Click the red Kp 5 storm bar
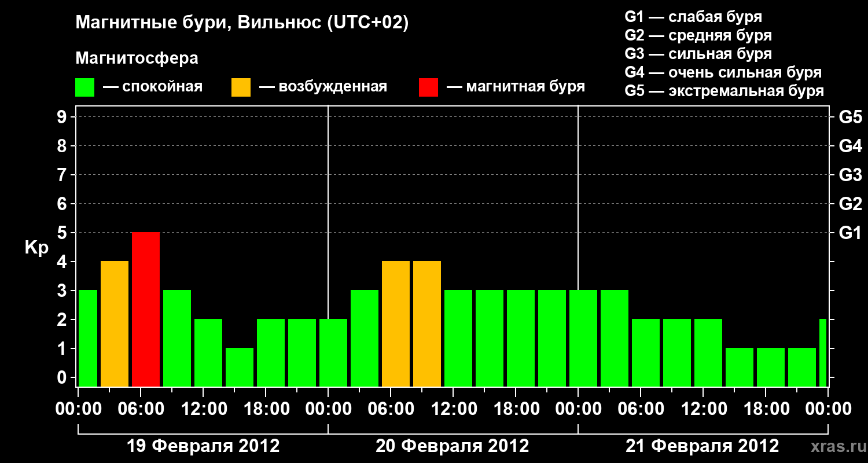 146,309
